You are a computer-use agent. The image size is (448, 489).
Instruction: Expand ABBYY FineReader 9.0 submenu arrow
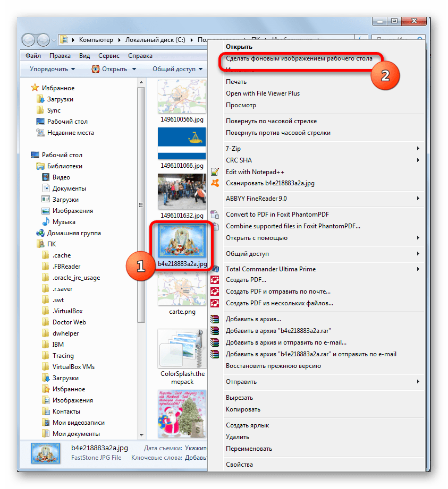click(x=418, y=199)
